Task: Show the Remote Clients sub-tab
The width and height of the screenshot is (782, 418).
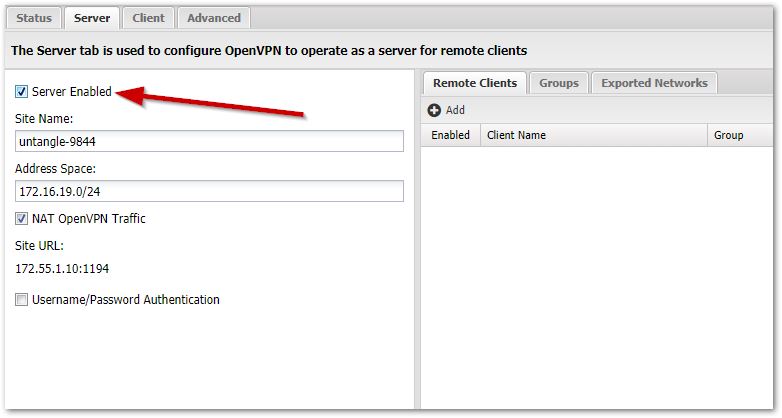Action: tap(474, 83)
